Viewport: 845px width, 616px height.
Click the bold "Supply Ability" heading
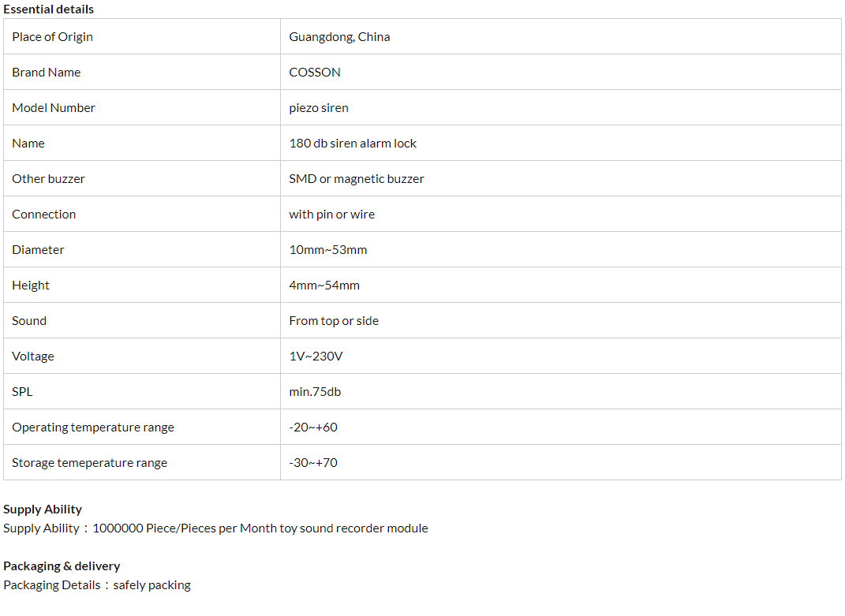43,510
